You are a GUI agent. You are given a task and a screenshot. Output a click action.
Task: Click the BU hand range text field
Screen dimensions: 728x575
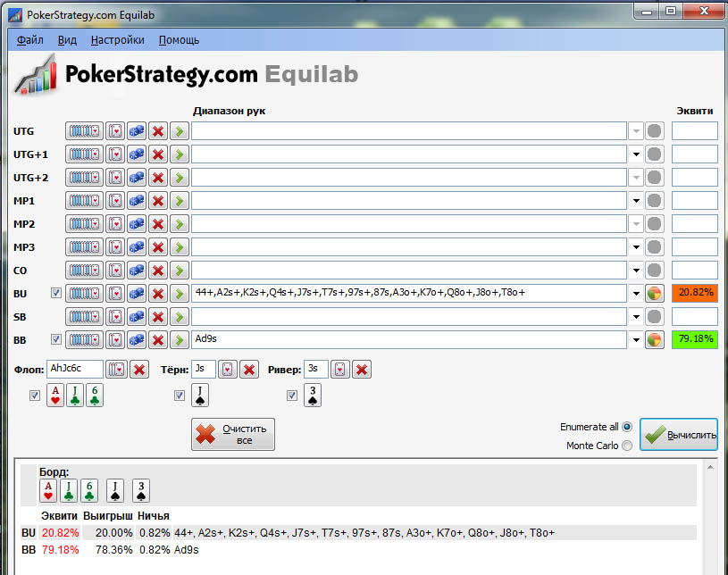[409, 293]
